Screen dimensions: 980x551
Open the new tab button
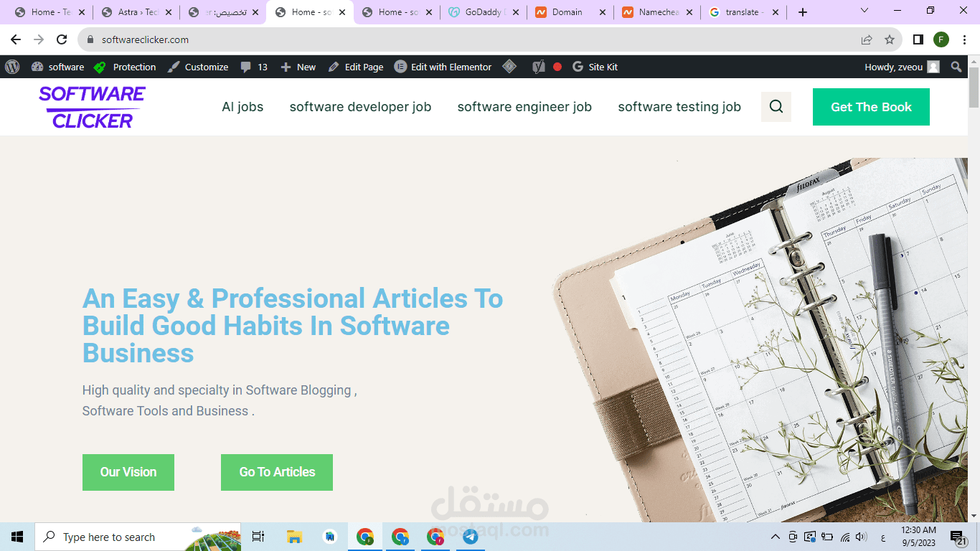pos(803,12)
